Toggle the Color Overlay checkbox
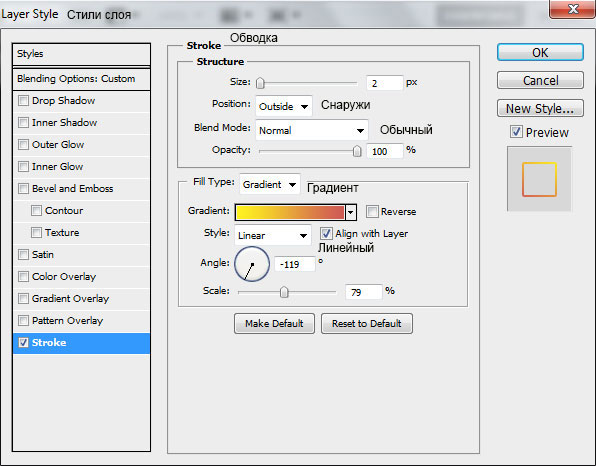Viewport: 596px width, 466px height. click(24, 277)
